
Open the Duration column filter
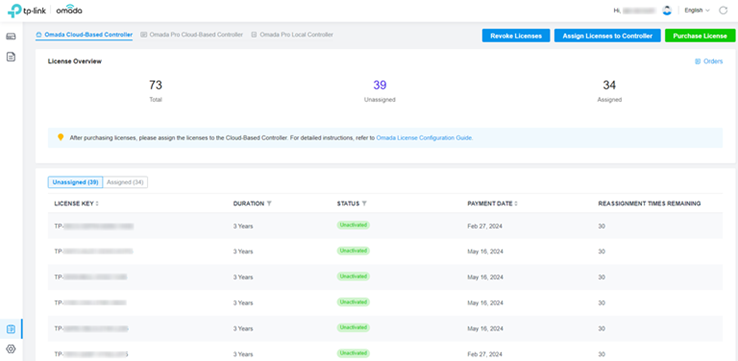(269, 204)
